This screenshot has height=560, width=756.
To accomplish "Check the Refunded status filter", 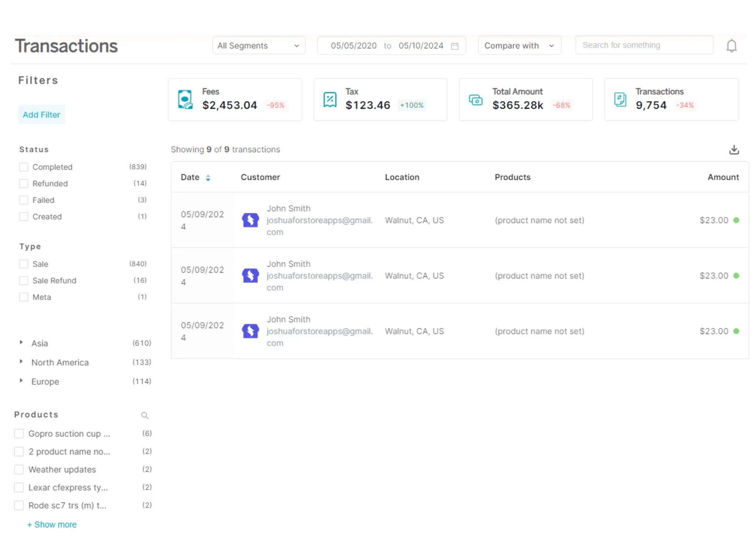I will [24, 183].
